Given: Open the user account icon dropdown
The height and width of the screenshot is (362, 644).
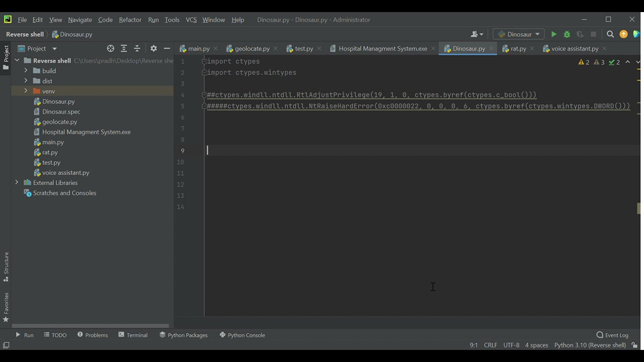Looking at the screenshot, I should tap(477, 34).
